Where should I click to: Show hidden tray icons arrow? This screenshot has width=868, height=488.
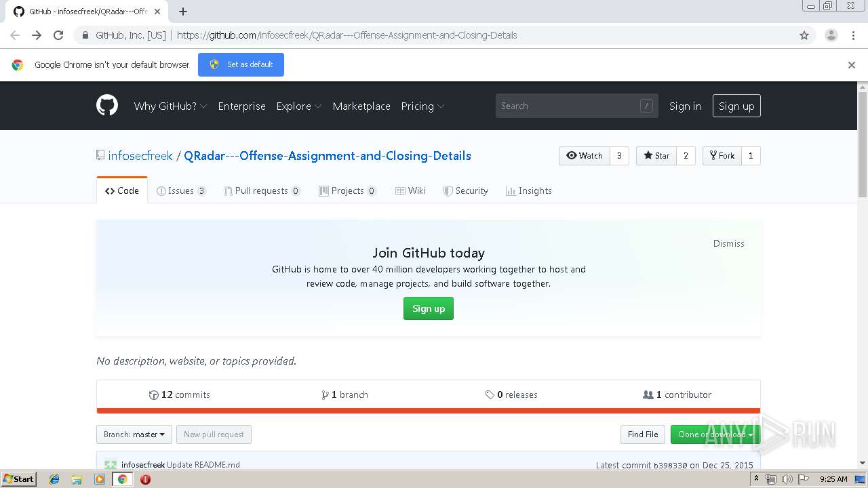coord(756,479)
